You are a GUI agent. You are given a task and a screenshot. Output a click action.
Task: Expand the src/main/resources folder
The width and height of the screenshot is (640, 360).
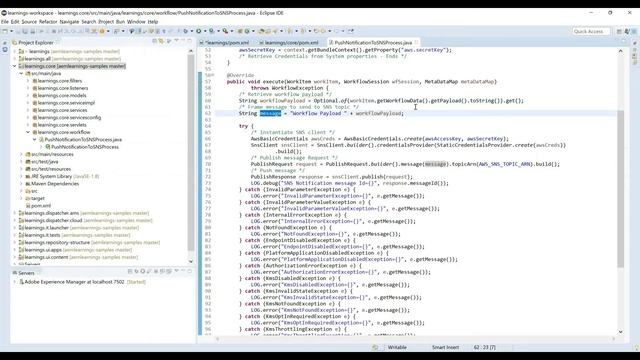coord(21,154)
